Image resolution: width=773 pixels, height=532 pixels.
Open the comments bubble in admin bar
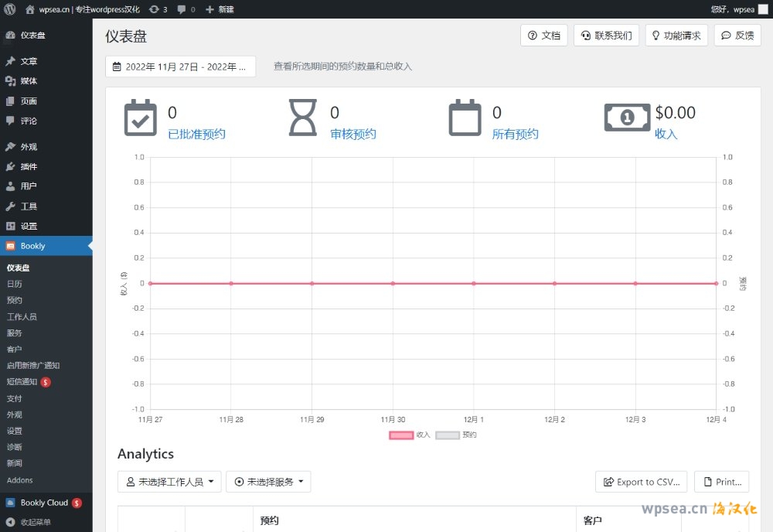pyautogui.click(x=181, y=9)
